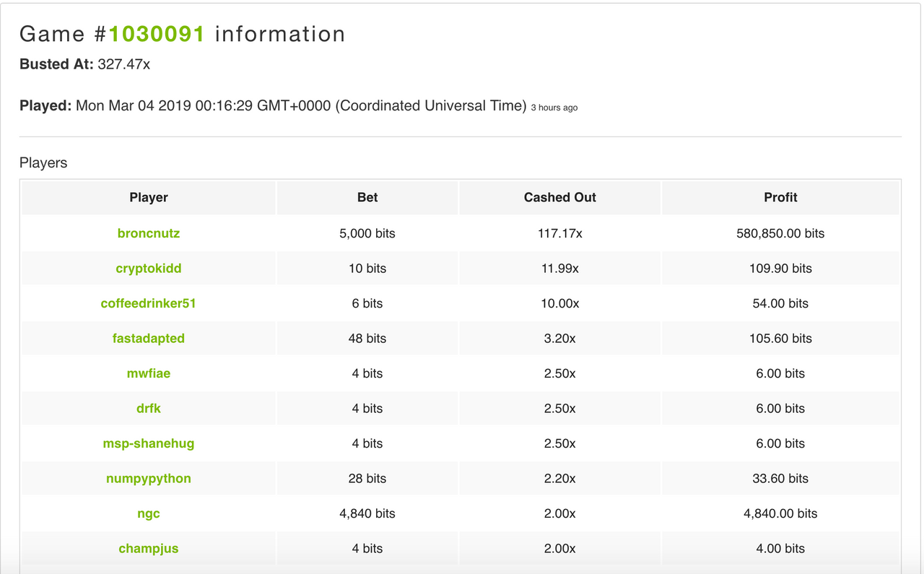Click the Profit column header
The image size is (924, 574).
pyautogui.click(x=781, y=197)
